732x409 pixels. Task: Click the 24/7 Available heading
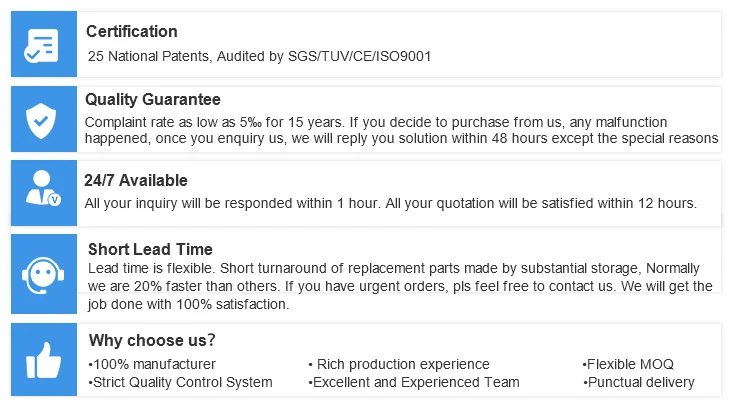(x=136, y=181)
